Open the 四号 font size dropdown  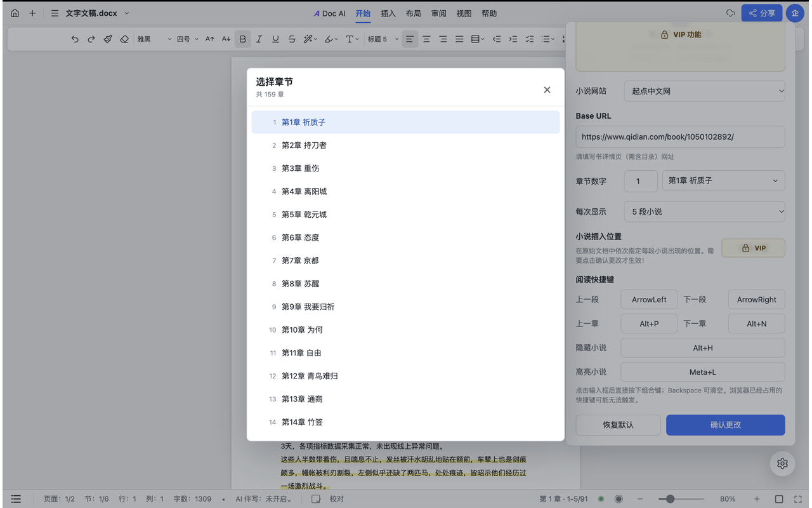(x=187, y=39)
